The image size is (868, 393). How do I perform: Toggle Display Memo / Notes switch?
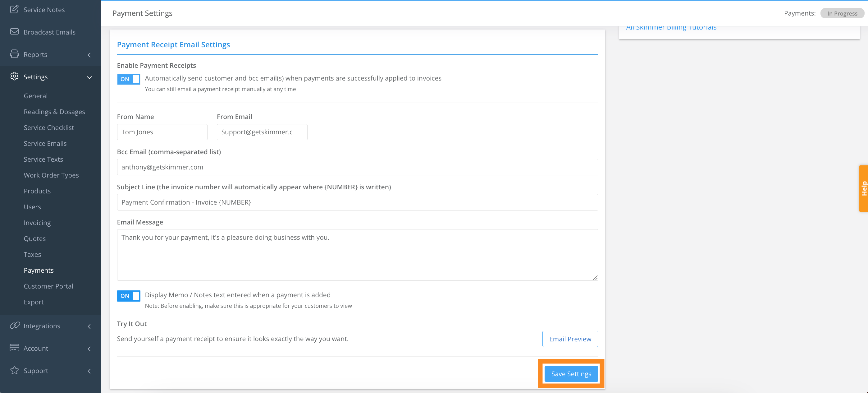(x=129, y=296)
